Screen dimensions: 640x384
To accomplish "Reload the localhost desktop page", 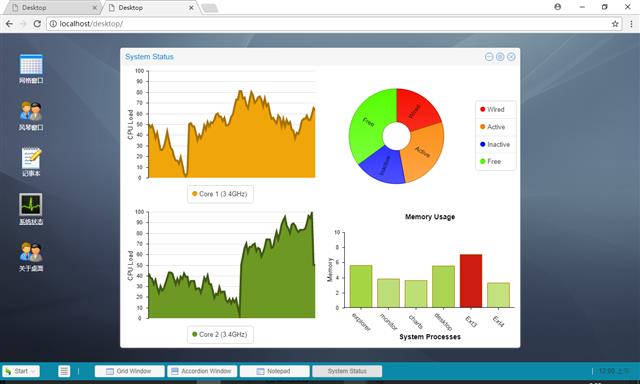I will coord(37,24).
